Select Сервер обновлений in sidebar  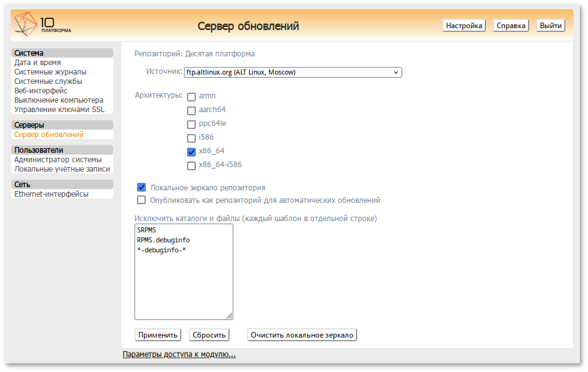click(49, 135)
